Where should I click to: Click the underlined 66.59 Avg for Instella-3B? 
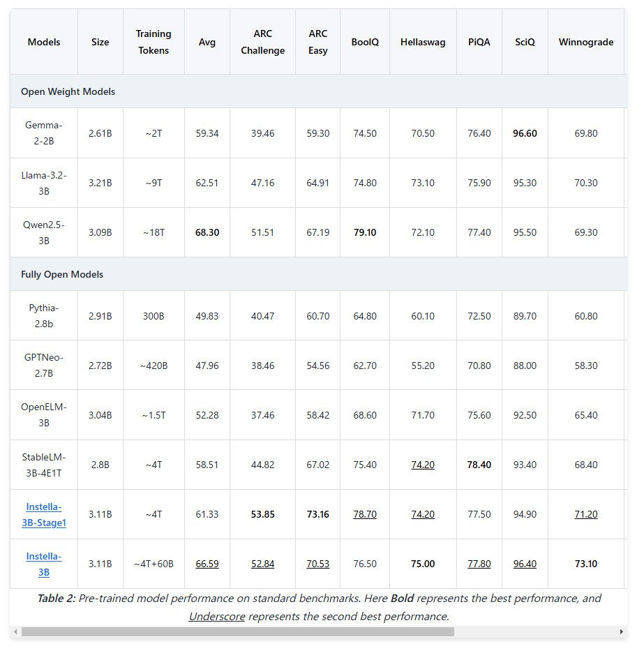(207, 564)
